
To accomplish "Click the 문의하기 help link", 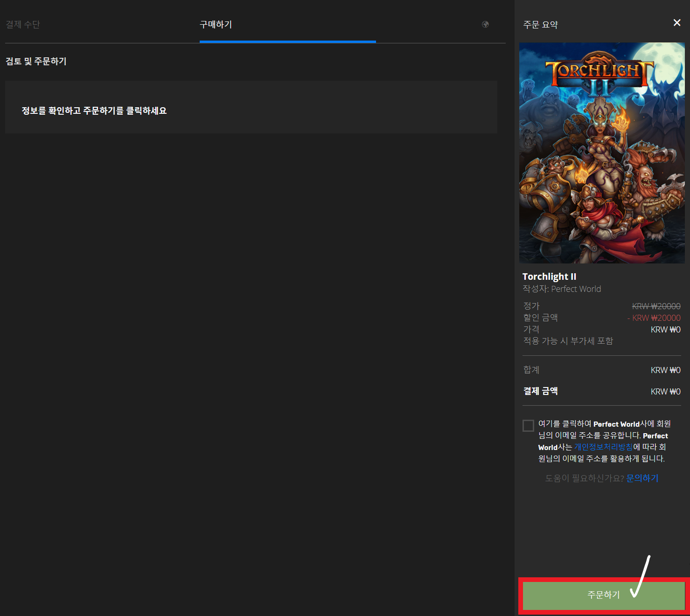I will click(642, 478).
